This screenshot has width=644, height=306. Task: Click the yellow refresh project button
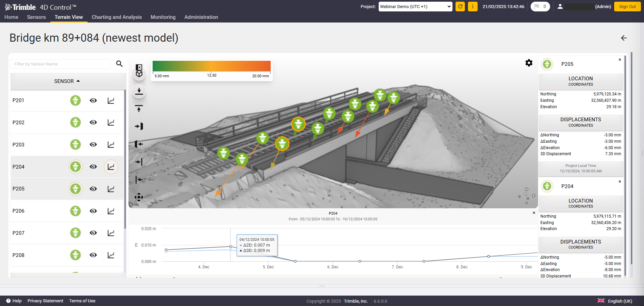point(460,6)
